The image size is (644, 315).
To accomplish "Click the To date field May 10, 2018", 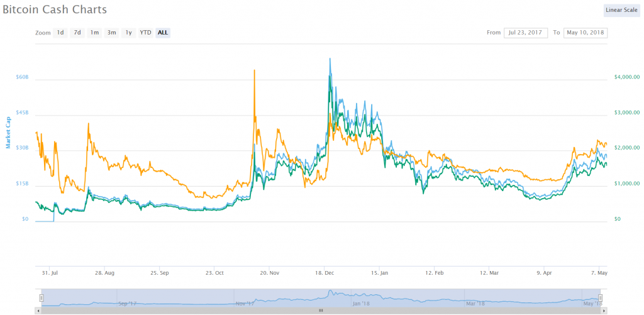I will (586, 33).
